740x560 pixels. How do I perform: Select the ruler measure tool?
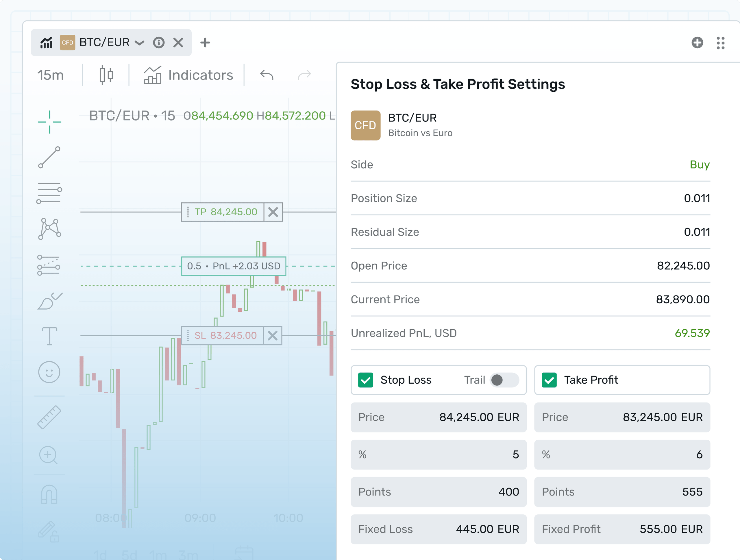[49, 417]
